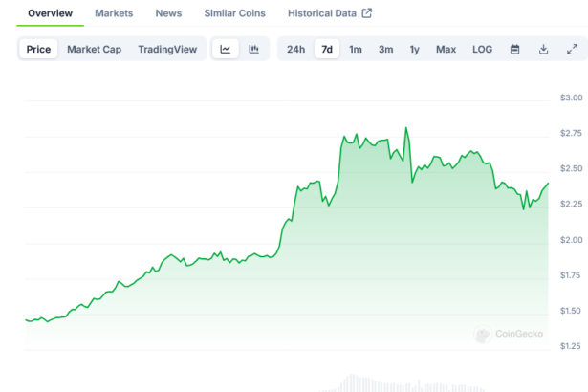Set time range to 24h
The height and width of the screenshot is (392, 588).
pos(295,49)
